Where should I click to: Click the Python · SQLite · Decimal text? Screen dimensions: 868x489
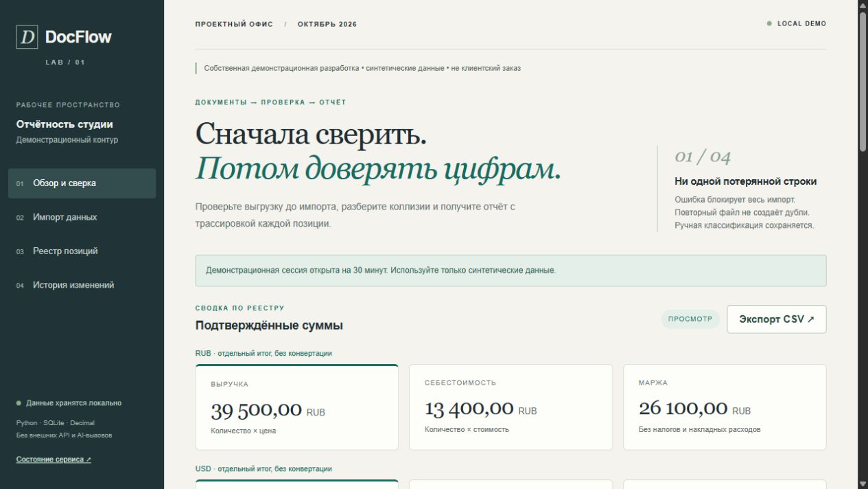(56, 423)
